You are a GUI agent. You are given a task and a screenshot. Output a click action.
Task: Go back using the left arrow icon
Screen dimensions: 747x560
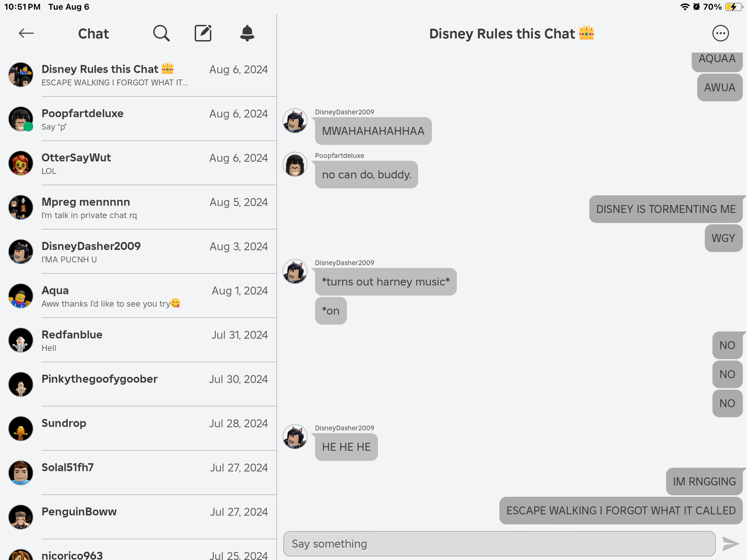click(x=26, y=33)
